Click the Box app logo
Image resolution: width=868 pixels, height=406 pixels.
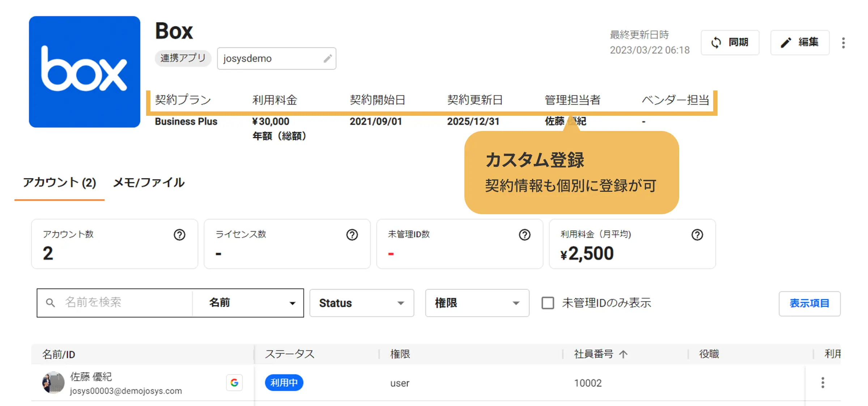pyautogui.click(x=85, y=72)
